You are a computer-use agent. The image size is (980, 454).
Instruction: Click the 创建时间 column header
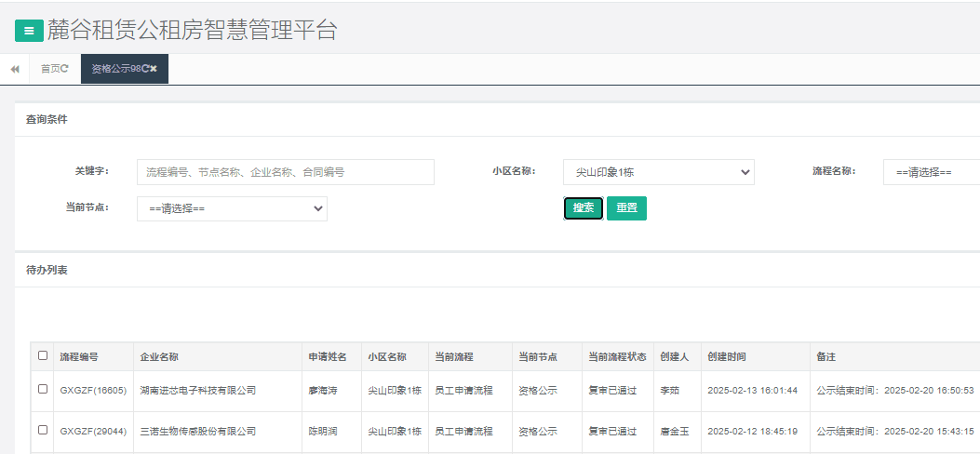coord(726,356)
